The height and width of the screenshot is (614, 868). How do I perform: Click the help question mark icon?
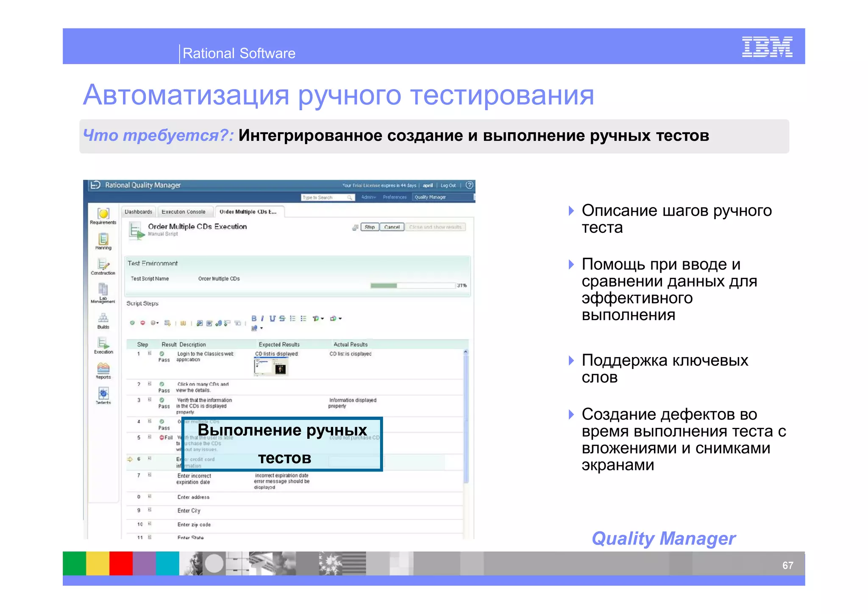469,185
